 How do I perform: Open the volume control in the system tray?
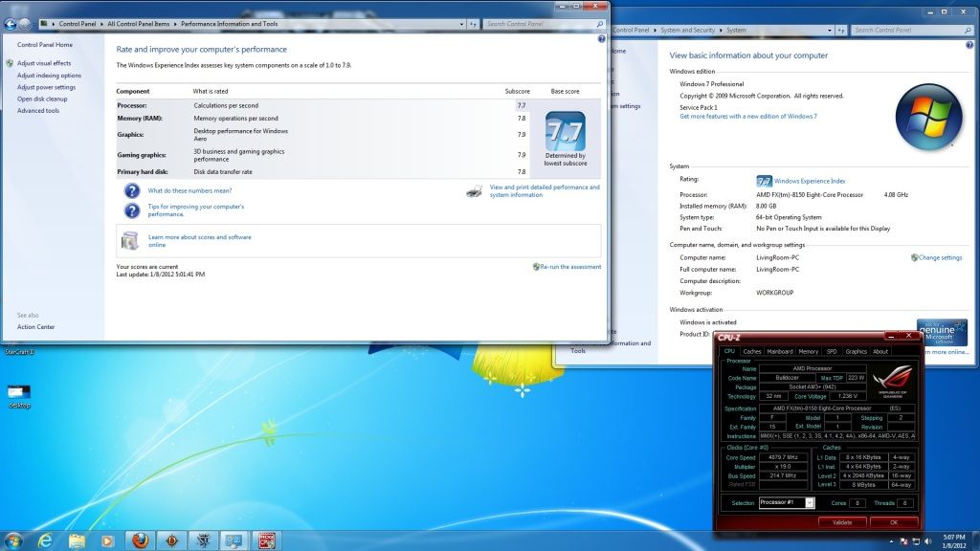pos(927,541)
